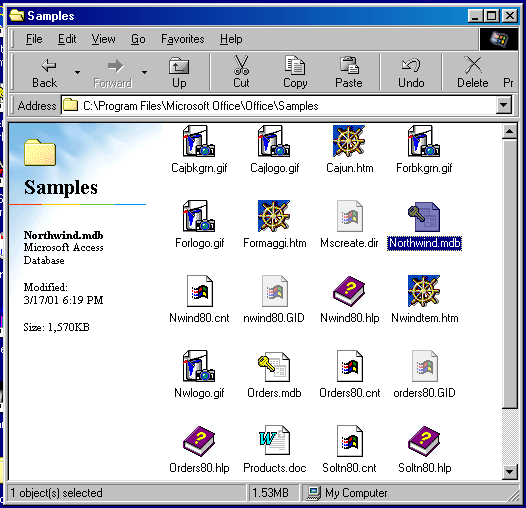526x508 pixels.
Task: Select the Mscreate.dir file icon
Action: [350, 216]
